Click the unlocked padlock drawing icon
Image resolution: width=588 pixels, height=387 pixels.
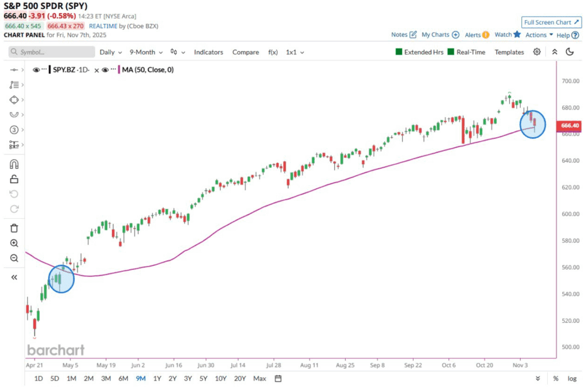[14, 179]
